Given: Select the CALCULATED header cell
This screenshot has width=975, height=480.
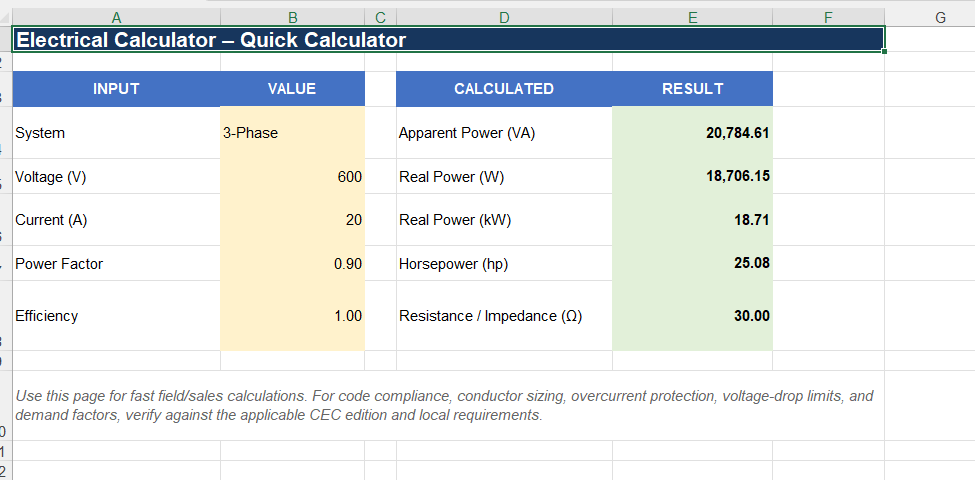Looking at the screenshot, I should point(504,89).
